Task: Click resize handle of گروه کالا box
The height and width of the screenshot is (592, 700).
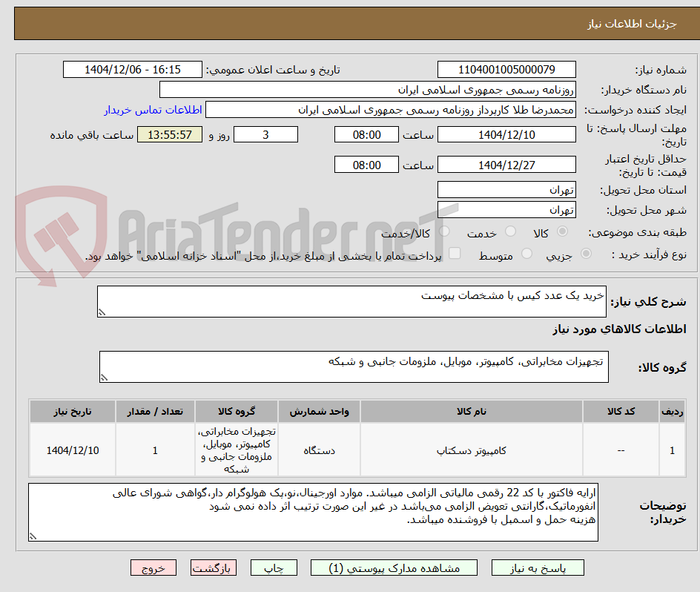Action: point(104,378)
